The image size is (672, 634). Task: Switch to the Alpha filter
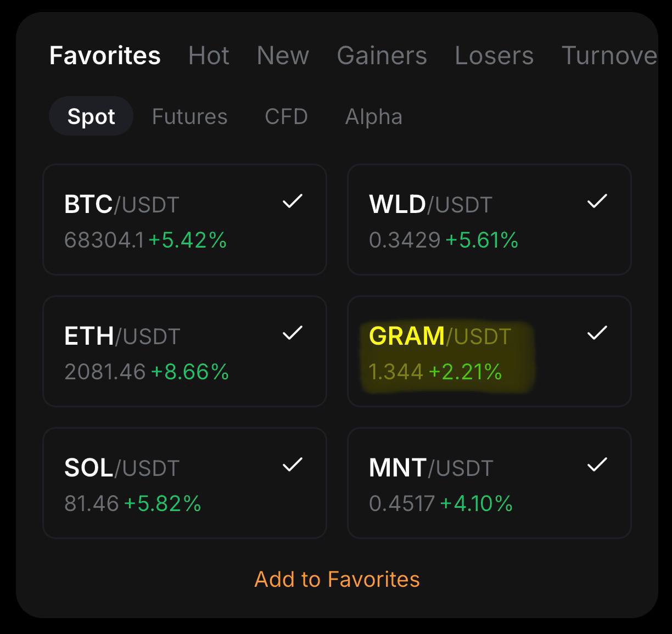click(373, 116)
